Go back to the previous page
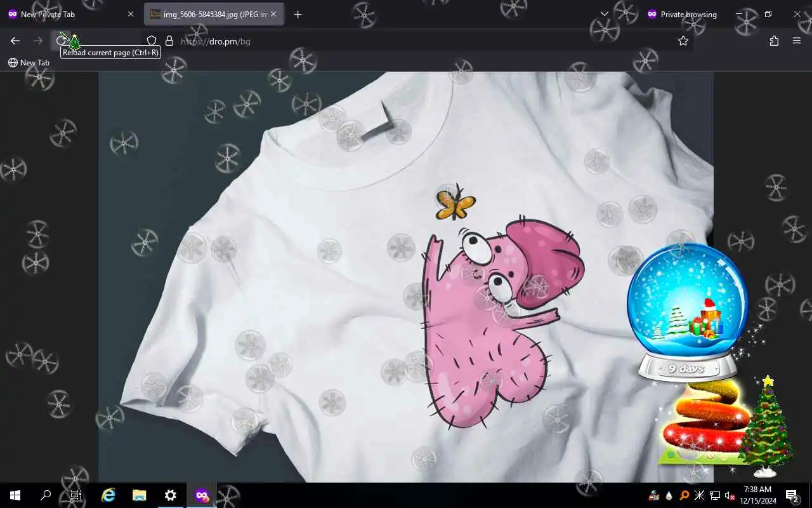The height and width of the screenshot is (508, 812). (x=15, y=41)
